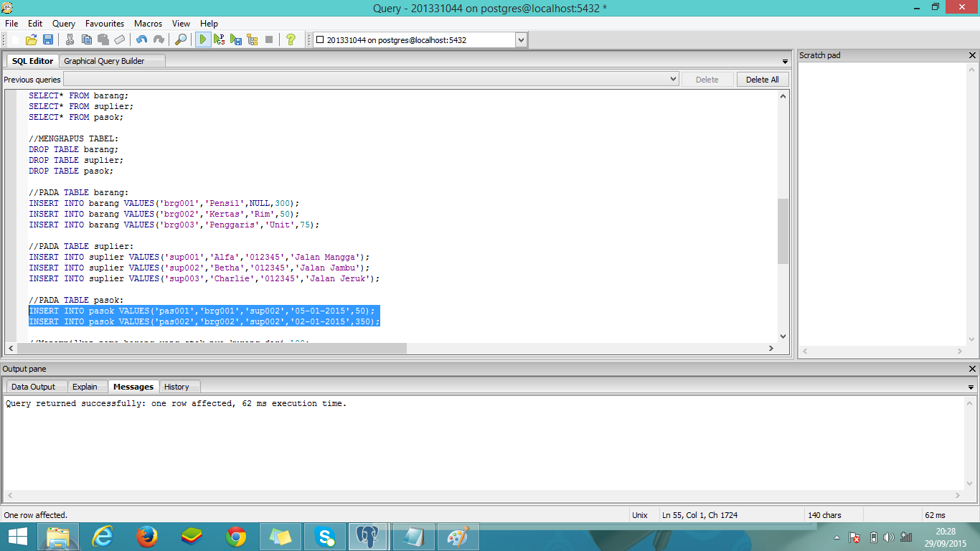Image resolution: width=980 pixels, height=551 pixels.
Task: Cancel the running query with the stop icon
Action: pyautogui.click(x=269, y=39)
